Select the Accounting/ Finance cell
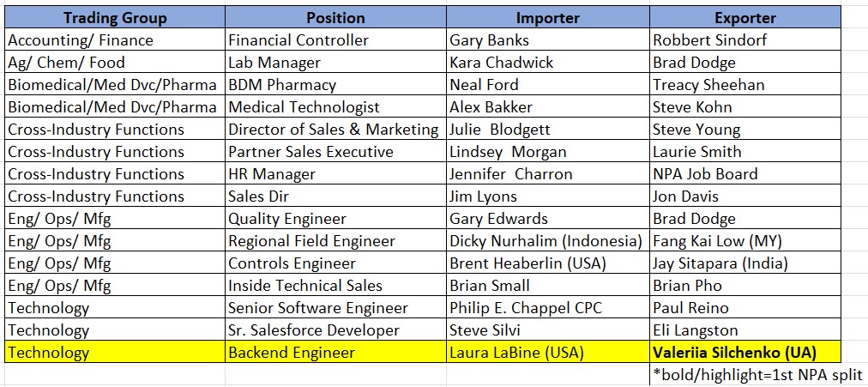Screen dimensions: 868x387 pyautogui.click(x=81, y=40)
